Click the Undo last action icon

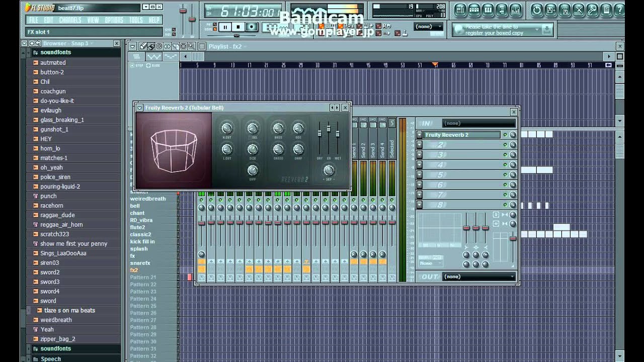tap(537, 10)
